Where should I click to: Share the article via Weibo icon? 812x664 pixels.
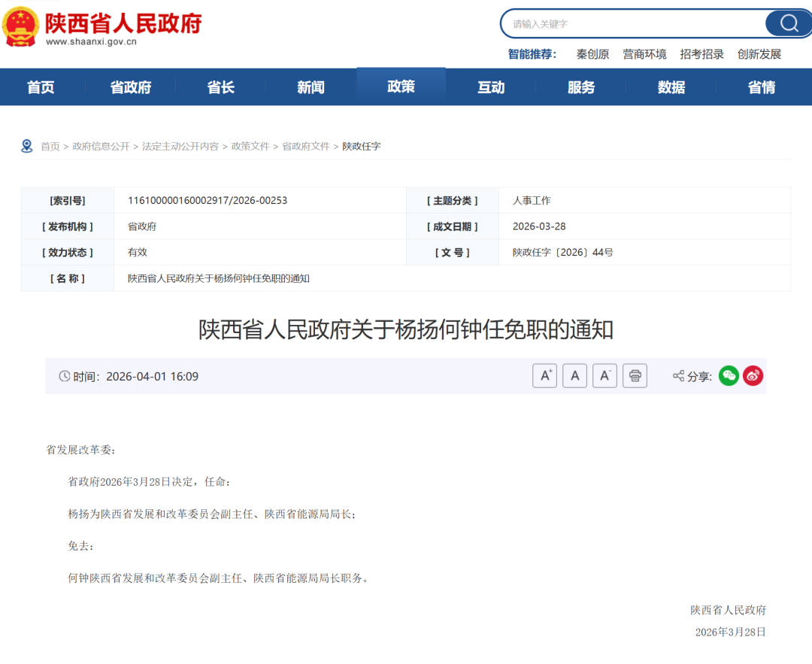coord(753,375)
